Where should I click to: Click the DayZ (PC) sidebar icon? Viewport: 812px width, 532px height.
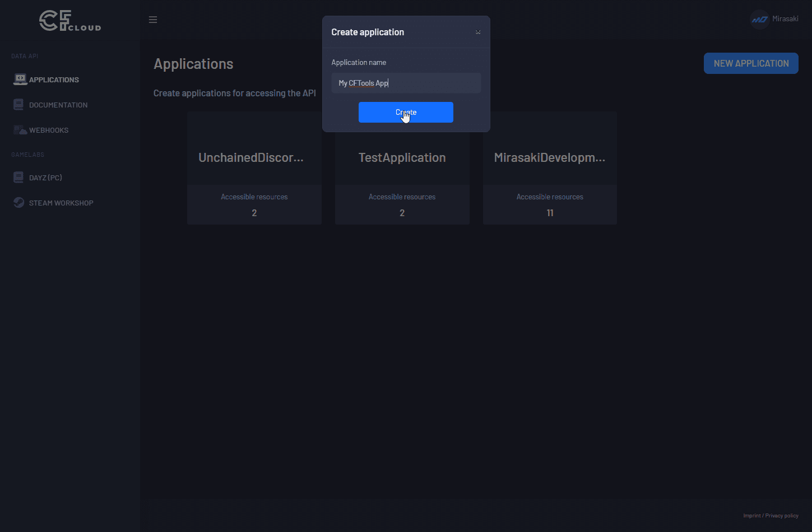[x=19, y=178]
